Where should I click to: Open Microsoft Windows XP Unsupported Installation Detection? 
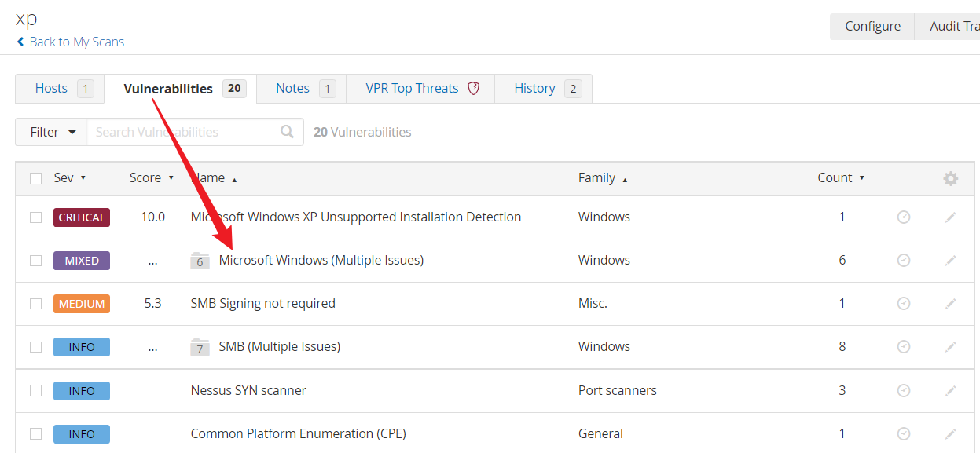point(356,217)
